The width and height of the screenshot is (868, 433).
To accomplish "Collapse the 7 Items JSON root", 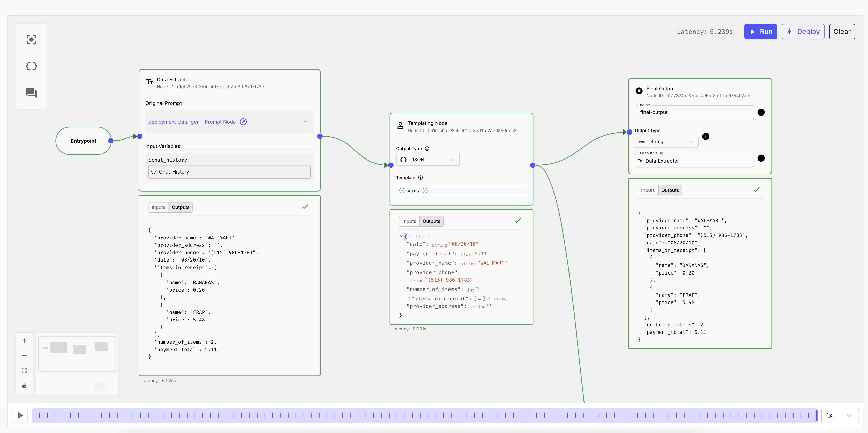I will click(401, 236).
